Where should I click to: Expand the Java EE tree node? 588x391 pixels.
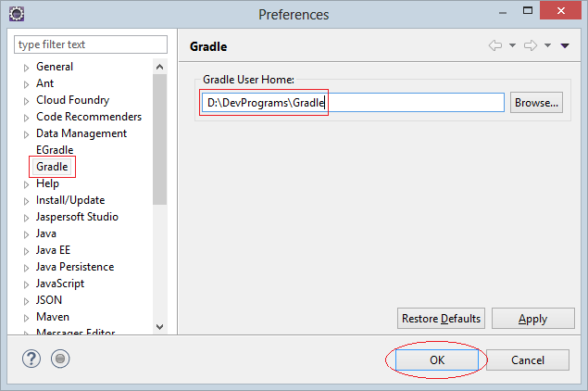pyautogui.click(x=26, y=251)
